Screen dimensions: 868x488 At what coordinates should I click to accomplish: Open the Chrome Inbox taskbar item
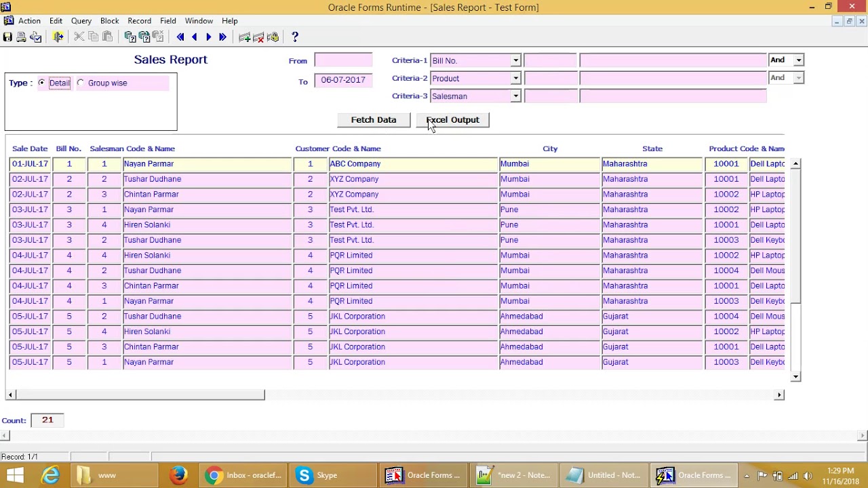tap(245, 475)
